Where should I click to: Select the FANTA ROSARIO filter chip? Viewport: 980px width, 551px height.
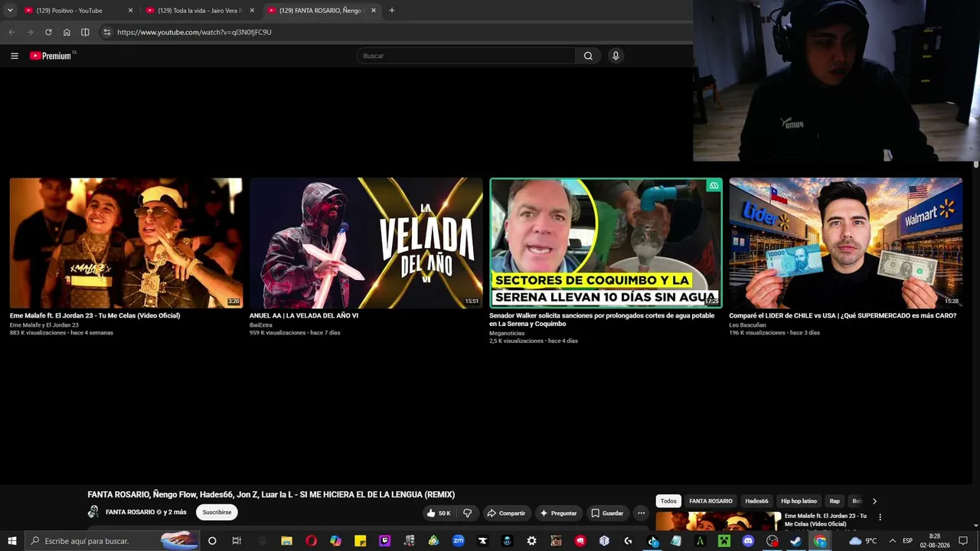coord(710,501)
